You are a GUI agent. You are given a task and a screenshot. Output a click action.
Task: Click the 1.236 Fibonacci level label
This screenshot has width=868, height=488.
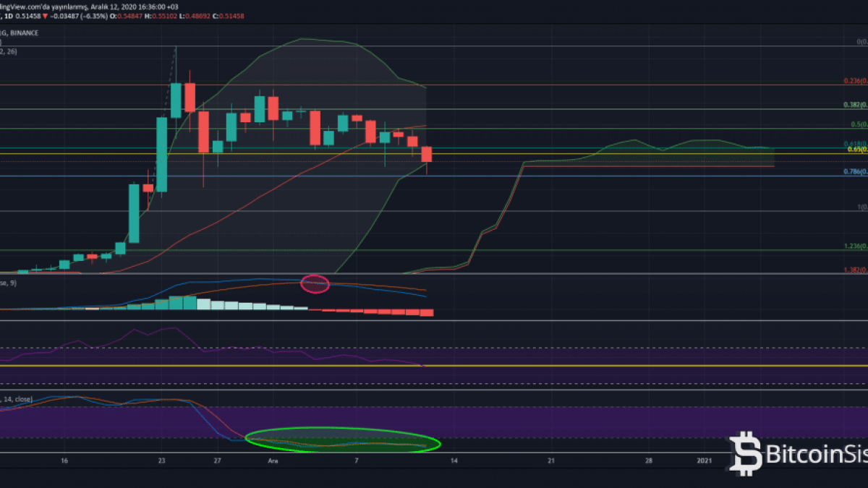coord(855,247)
